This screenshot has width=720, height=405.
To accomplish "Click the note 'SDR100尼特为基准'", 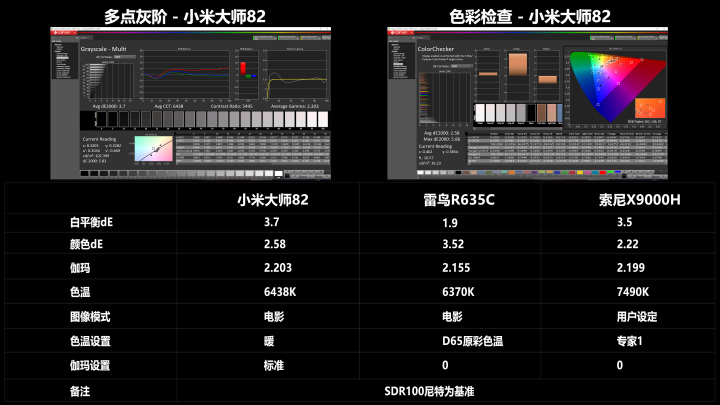I will click(429, 391).
